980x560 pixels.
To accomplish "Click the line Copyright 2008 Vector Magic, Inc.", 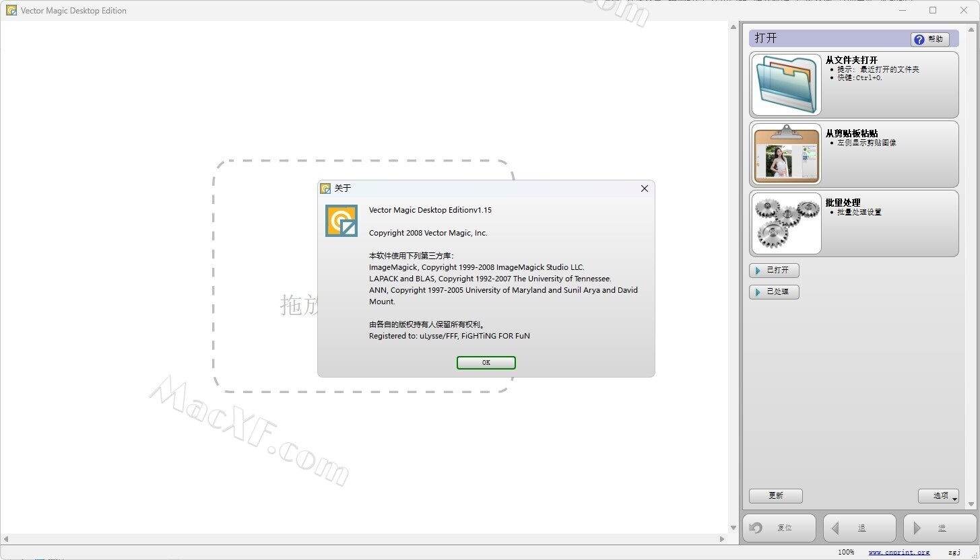I will click(428, 233).
